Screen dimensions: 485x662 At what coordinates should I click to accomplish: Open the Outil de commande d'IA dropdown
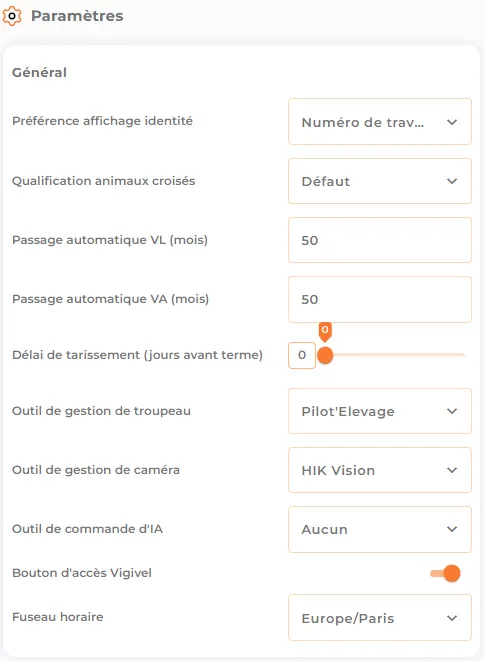click(x=379, y=529)
